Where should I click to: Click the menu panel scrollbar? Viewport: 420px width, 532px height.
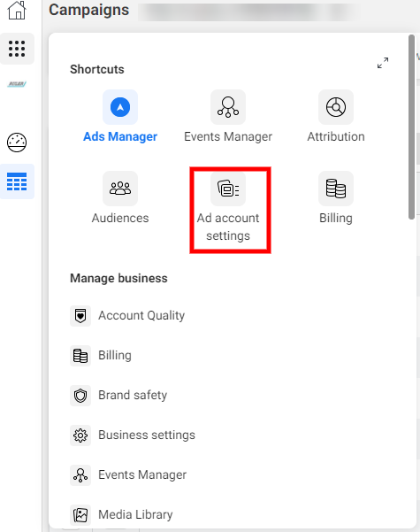pos(411,127)
